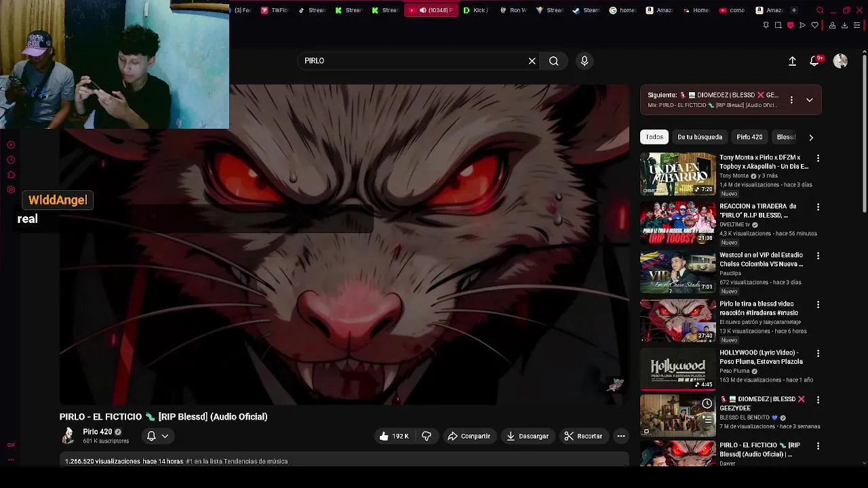Open options for REACCION a TIRADERA video

818,207
